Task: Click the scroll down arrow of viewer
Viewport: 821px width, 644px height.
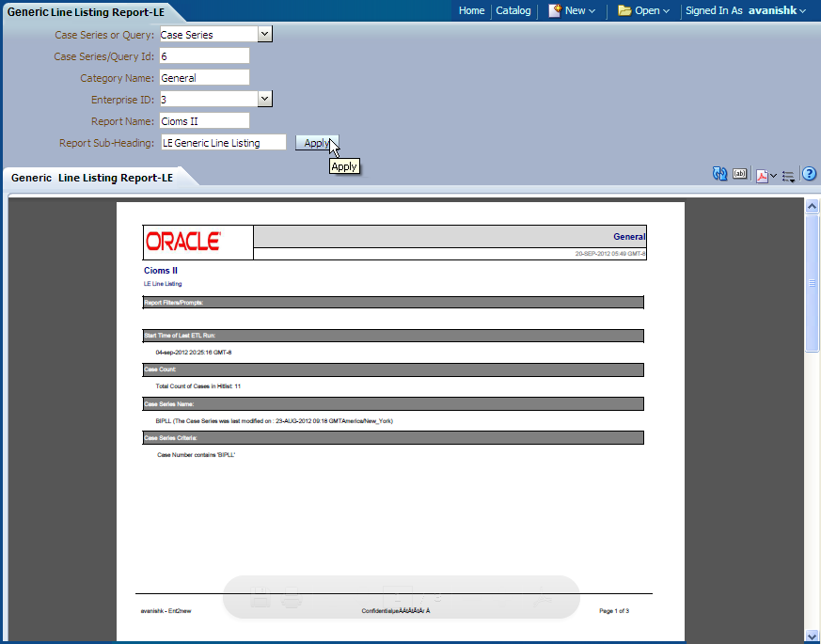Action: point(812,636)
